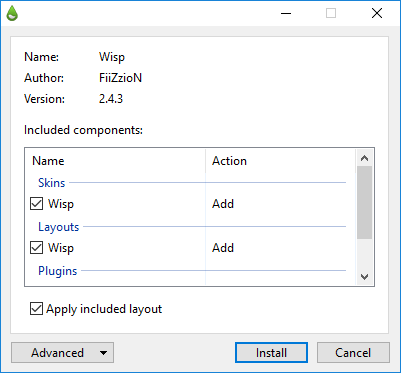Click the author name FiiZzioN
The image size is (401, 373).
120,78
